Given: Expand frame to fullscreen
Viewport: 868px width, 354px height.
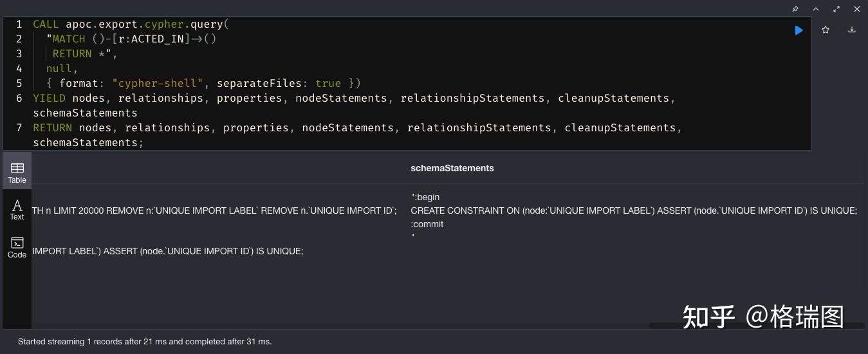Looking at the screenshot, I should pyautogui.click(x=836, y=9).
